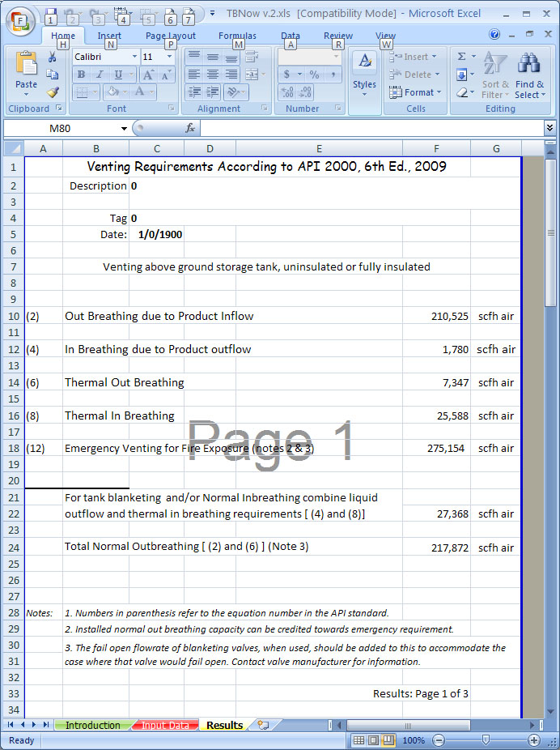Open the Review ribbon tab
This screenshot has height=750, width=560.
[338, 36]
